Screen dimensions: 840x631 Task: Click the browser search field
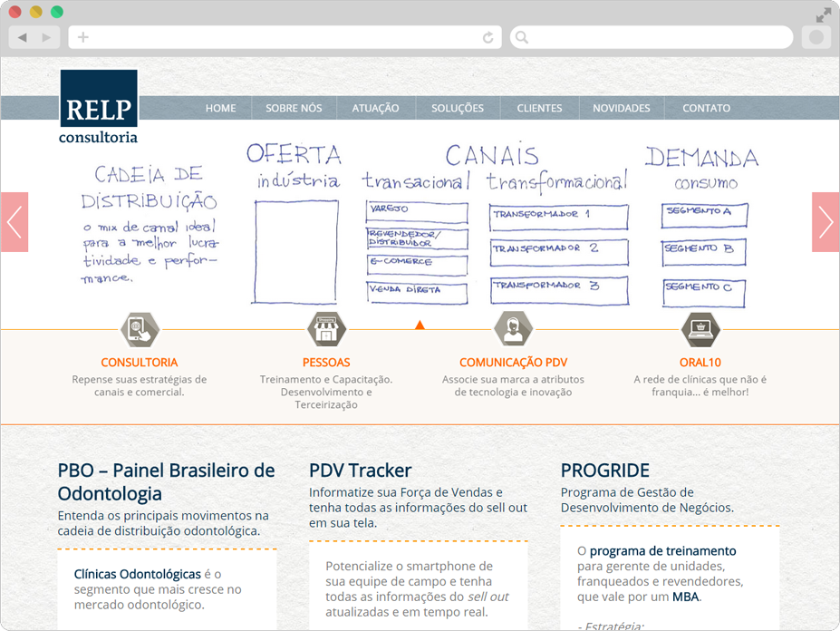652,37
